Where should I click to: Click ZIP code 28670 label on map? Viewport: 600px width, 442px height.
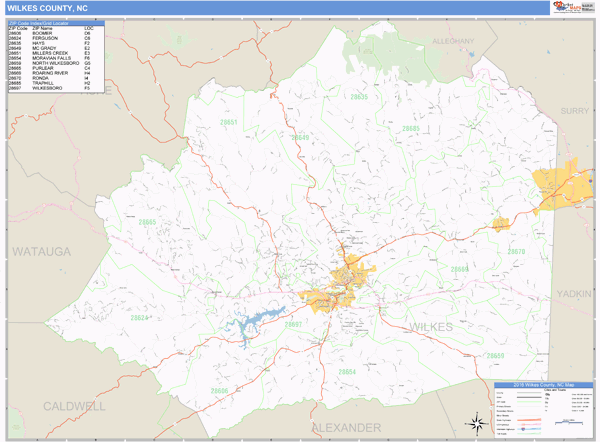coord(515,251)
